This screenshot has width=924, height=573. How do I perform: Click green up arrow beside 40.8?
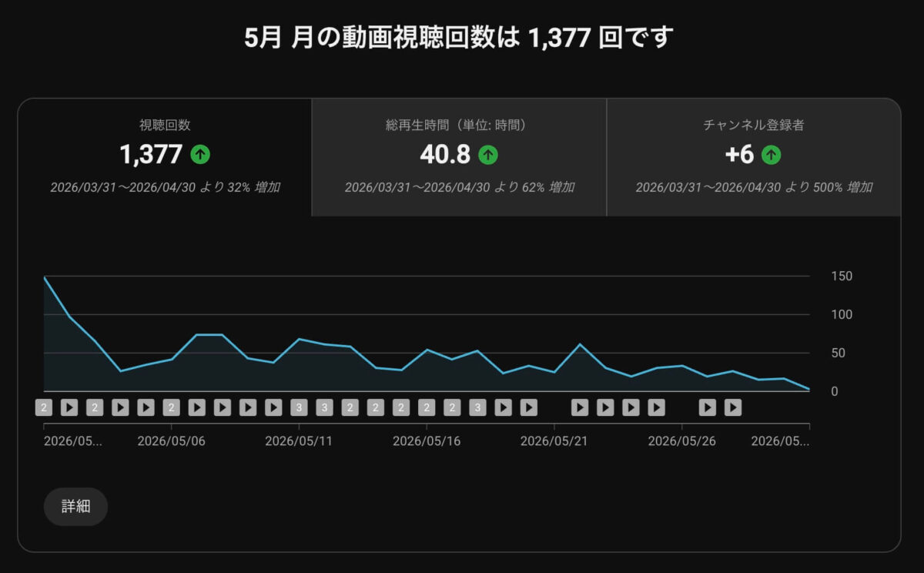point(488,155)
